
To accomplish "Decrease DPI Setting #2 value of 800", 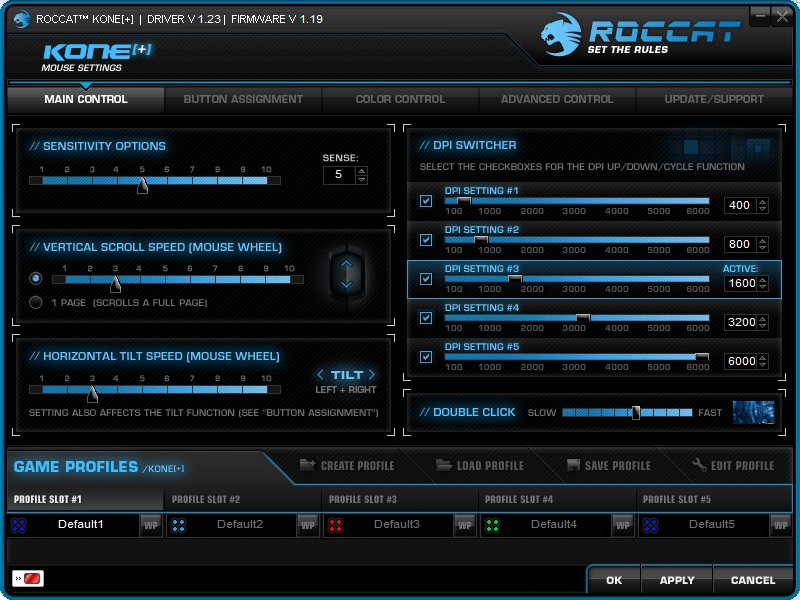I will click(762, 248).
